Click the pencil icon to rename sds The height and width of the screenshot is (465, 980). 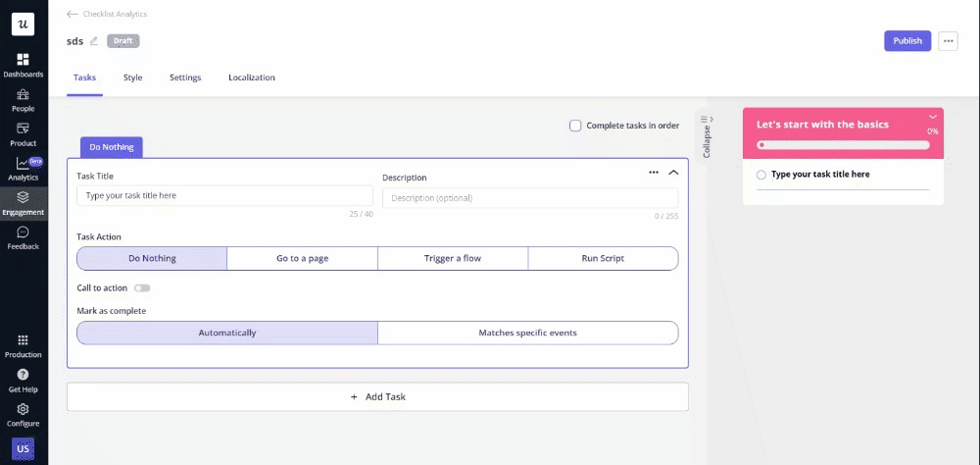coord(94,41)
